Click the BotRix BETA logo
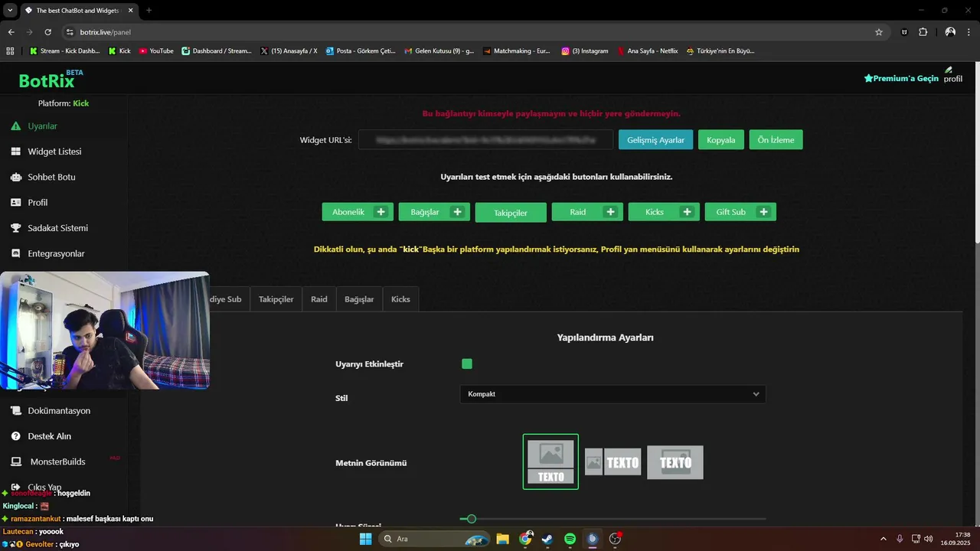 tap(51, 79)
